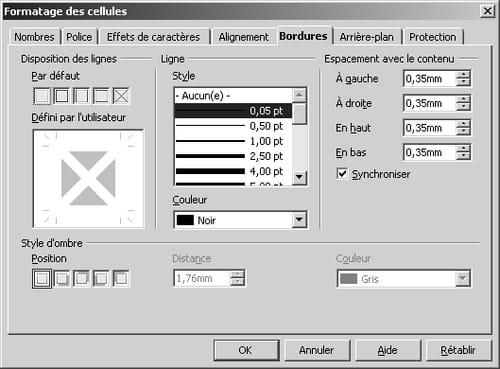The width and height of the screenshot is (500, 369).
Task: Choose the box outer border preset icon
Action: 62,96
